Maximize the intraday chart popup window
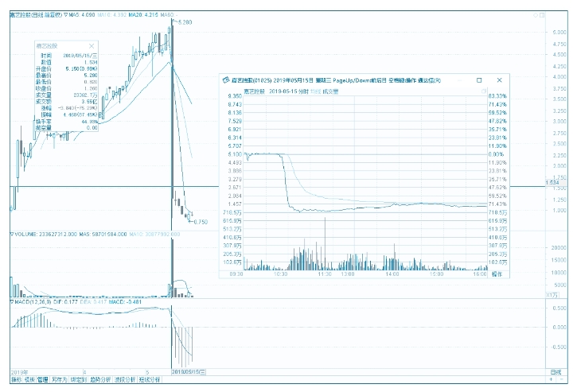Viewport: 577px width, 392px height. (x=478, y=80)
